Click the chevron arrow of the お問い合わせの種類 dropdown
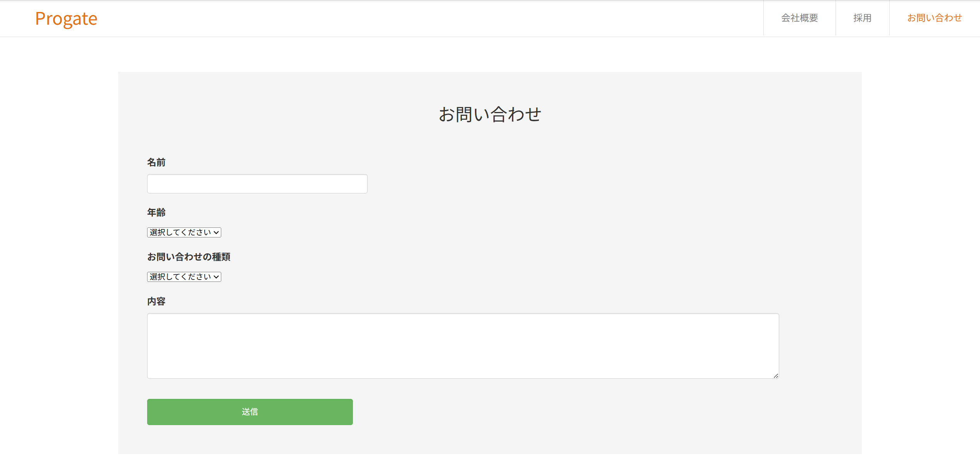Screen dimensions: 980x473 (216, 277)
